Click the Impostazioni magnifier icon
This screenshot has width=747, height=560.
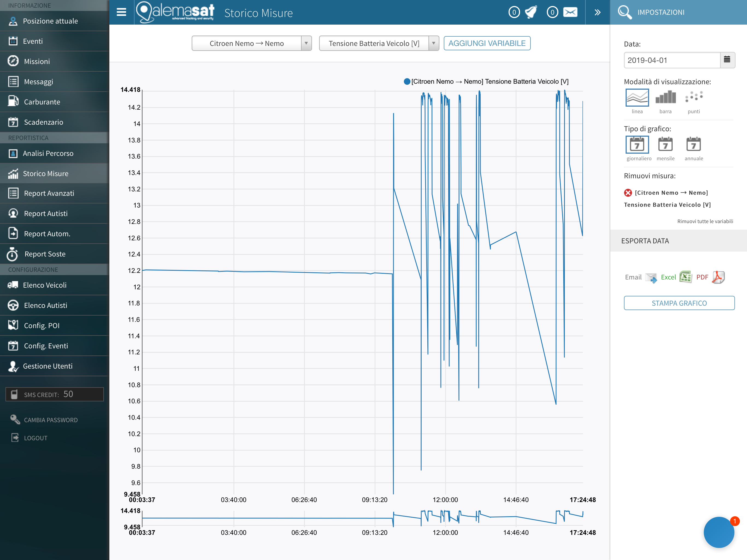(625, 13)
